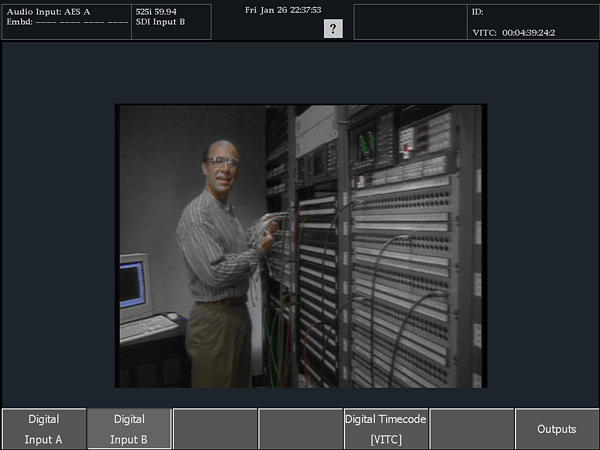Switch to Digital Input B
Image resolution: width=600 pixels, height=450 pixels.
click(129, 429)
